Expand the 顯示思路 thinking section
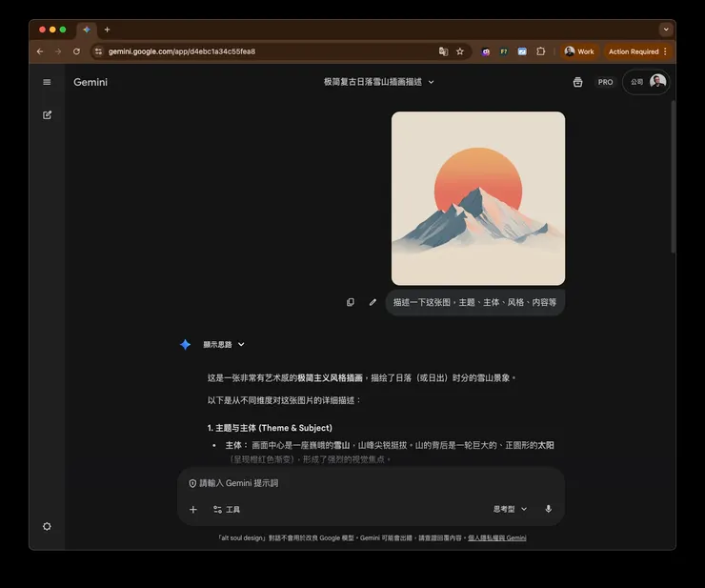The height and width of the screenshot is (588, 705). pos(224,344)
